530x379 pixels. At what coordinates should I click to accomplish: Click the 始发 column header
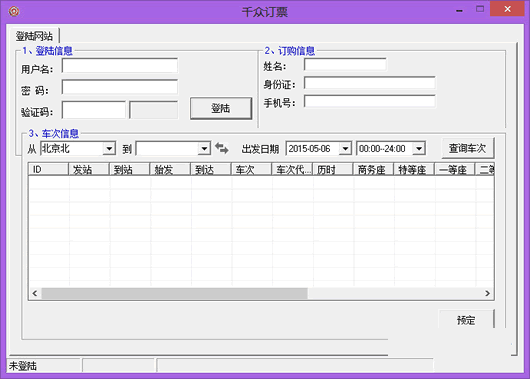click(170, 169)
